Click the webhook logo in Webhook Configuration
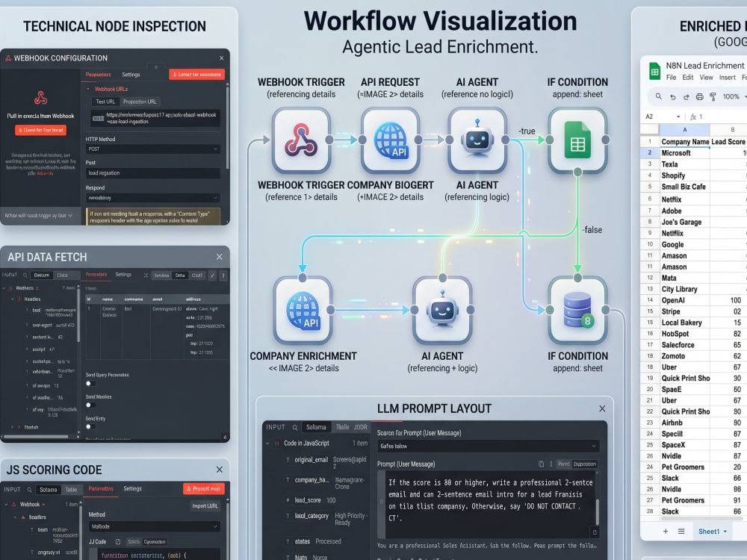The height and width of the screenshot is (560, 747). (x=40, y=98)
